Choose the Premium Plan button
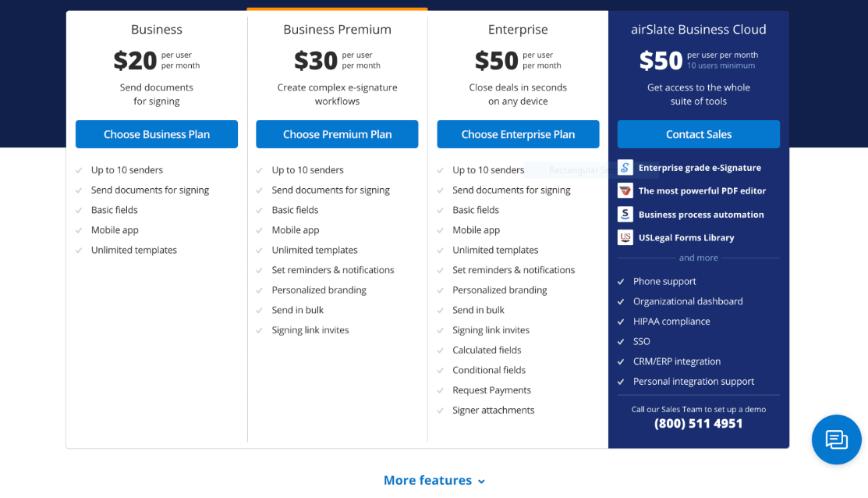The image size is (868, 498). tap(337, 134)
